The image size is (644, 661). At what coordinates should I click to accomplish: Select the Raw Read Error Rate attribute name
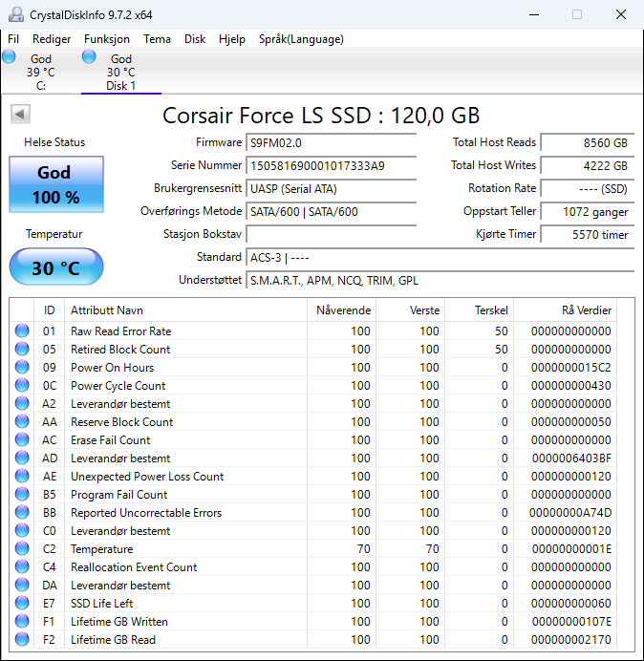click(121, 331)
